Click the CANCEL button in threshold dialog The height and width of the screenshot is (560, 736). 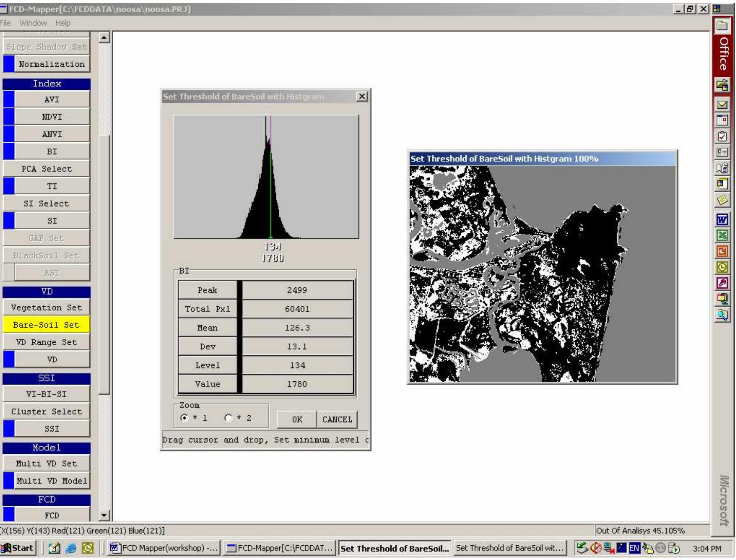coord(337,419)
